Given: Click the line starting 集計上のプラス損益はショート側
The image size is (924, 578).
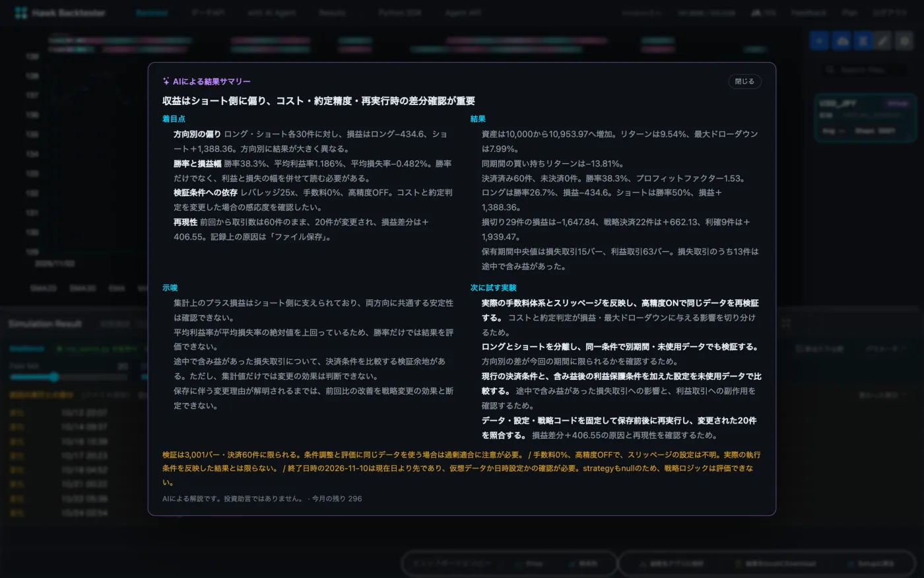Looking at the screenshot, I should pyautogui.click(x=313, y=310).
